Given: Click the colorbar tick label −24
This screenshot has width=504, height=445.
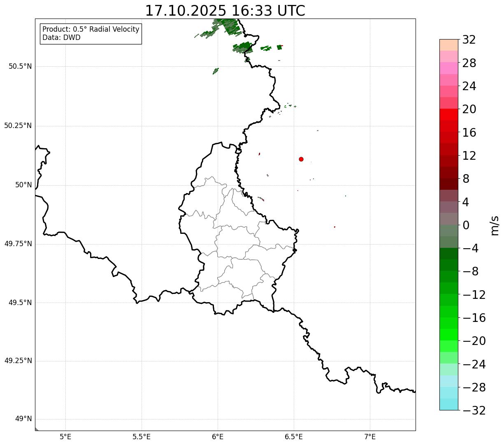Looking at the screenshot, I should click(x=474, y=364).
